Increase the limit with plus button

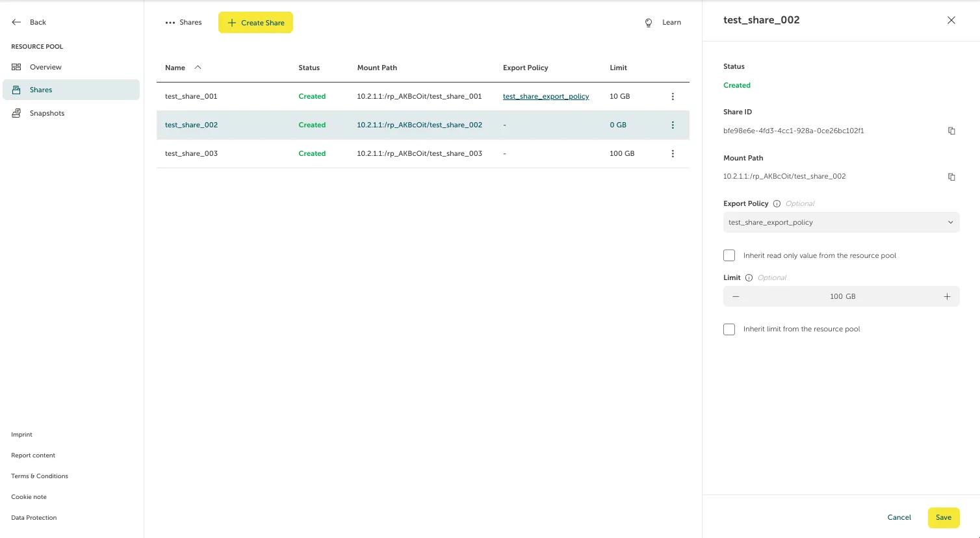947,297
